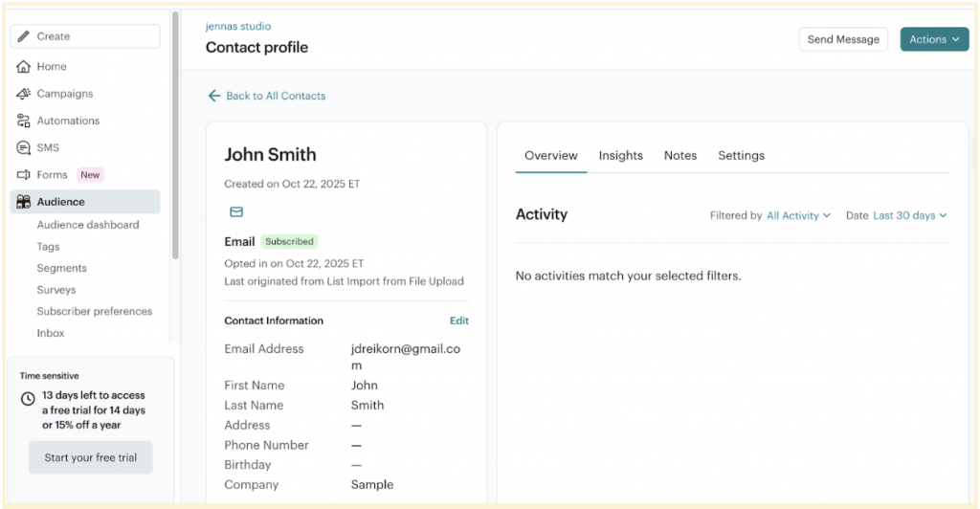Screen dimensions: 980x509
Task: Click the sidebar vertical scrollbar
Action: click(176, 134)
